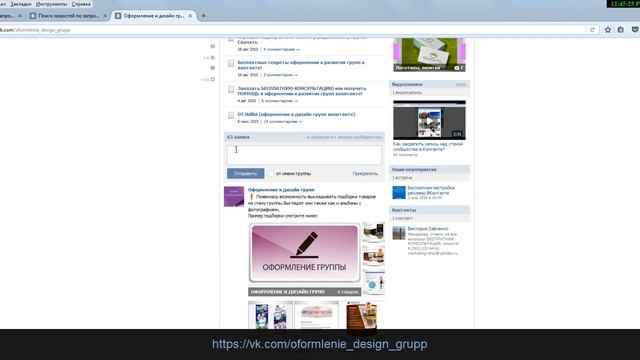Focus the wall post text field
The width and height of the screenshot is (640, 360).
click(x=304, y=154)
